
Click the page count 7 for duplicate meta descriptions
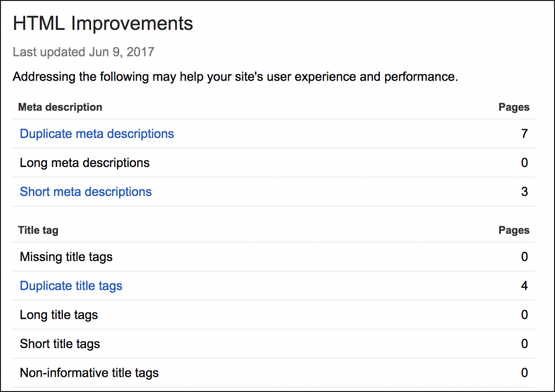(x=524, y=134)
